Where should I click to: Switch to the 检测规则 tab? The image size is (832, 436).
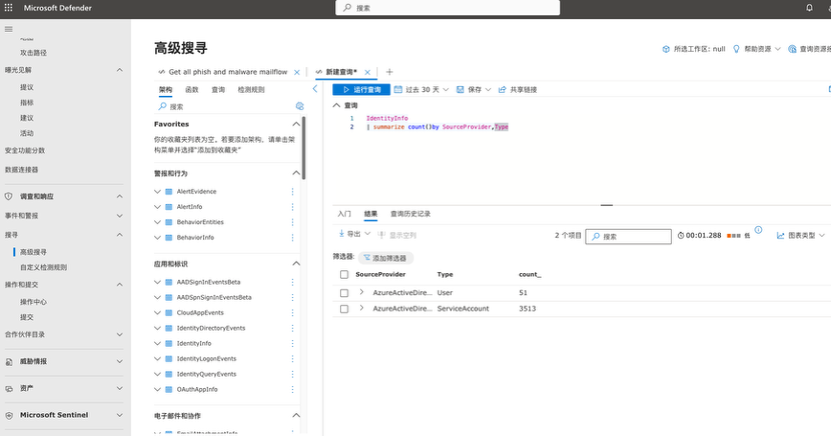click(x=251, y=90)
